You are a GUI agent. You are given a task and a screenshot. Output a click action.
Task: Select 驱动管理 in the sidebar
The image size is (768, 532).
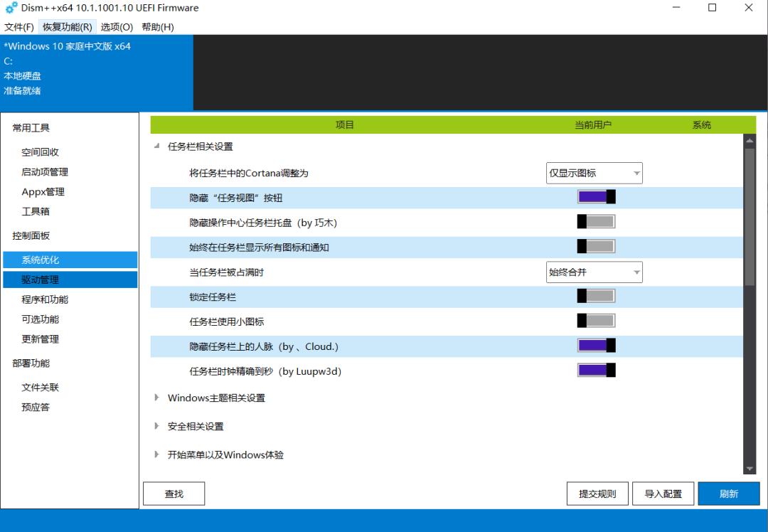[70, 280]
